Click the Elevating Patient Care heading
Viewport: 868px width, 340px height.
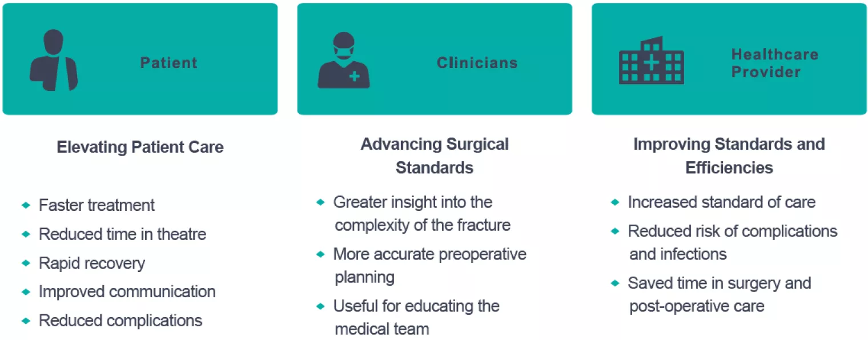(x=140, y=147)
